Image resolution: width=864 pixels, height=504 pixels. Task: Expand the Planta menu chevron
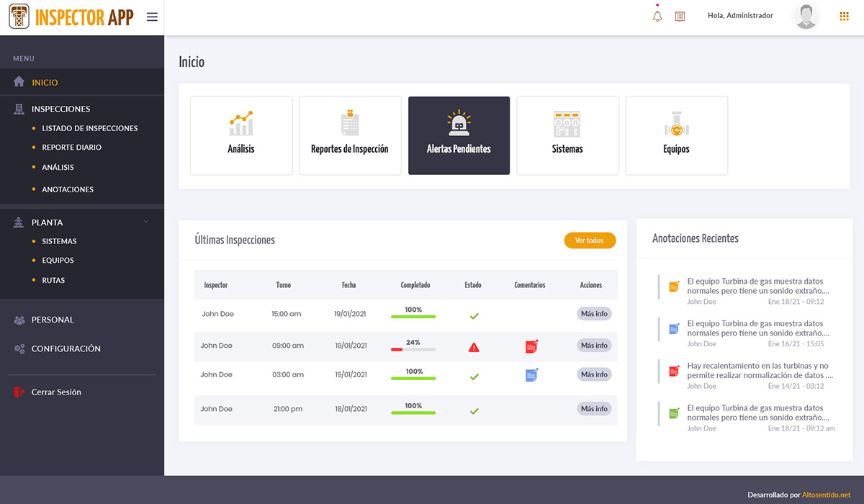point(146,222)
